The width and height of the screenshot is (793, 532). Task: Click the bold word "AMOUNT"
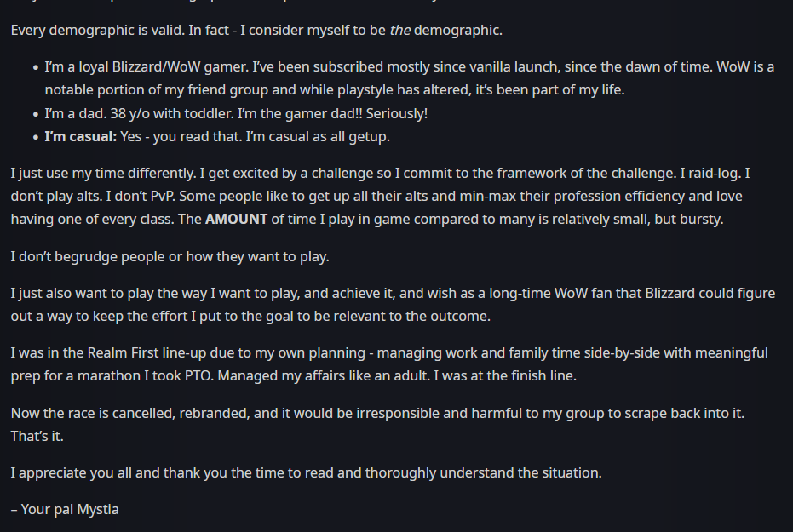[x=235, y=219]
